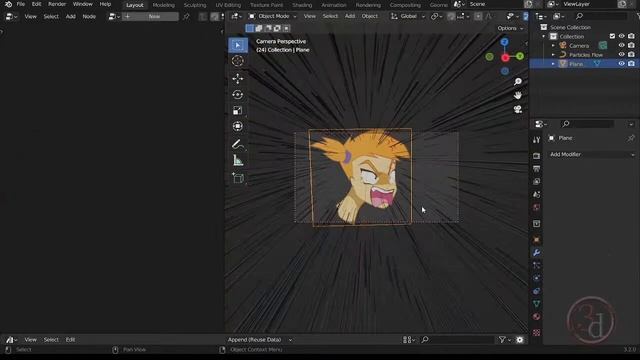
Task: Click the blue Z axis on the gizmo
Action: pyautogui.click(x=504, y=42)
